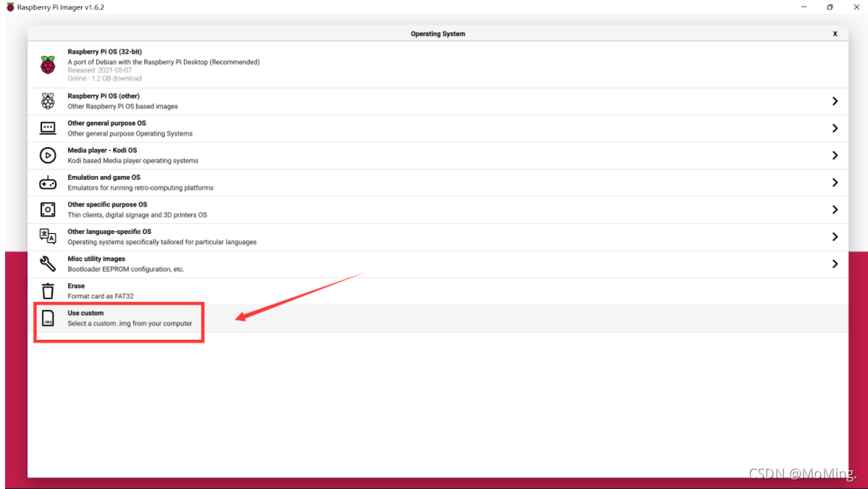This screenshot has height=489, width=868.
Task: Open Other specific purpose OS title
Action: tap(107, 204)
